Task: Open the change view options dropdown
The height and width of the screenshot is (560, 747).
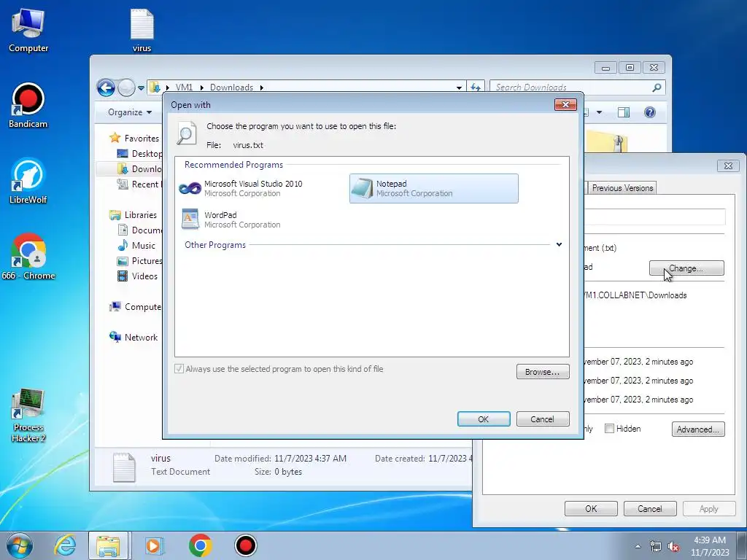Action: [x=600, y=112]
